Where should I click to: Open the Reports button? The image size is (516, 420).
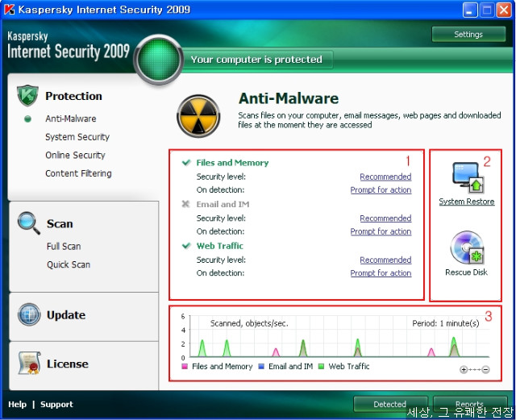coord(470,404)
